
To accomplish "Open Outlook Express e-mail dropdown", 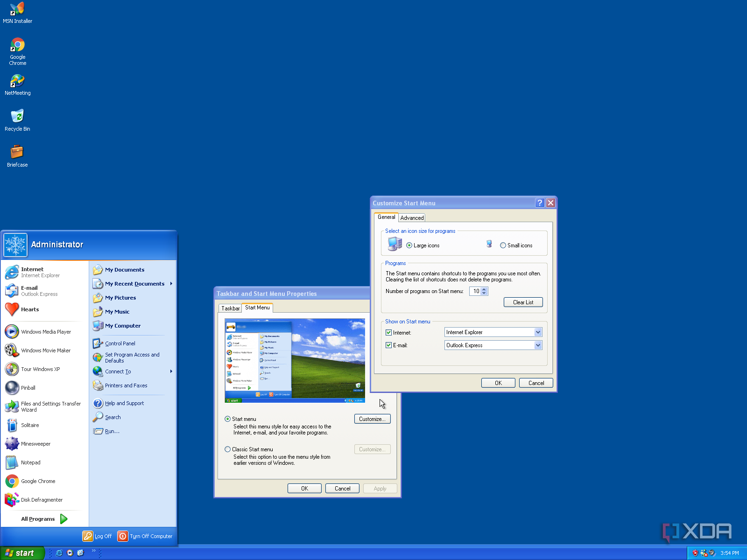I will click(538, 345).
